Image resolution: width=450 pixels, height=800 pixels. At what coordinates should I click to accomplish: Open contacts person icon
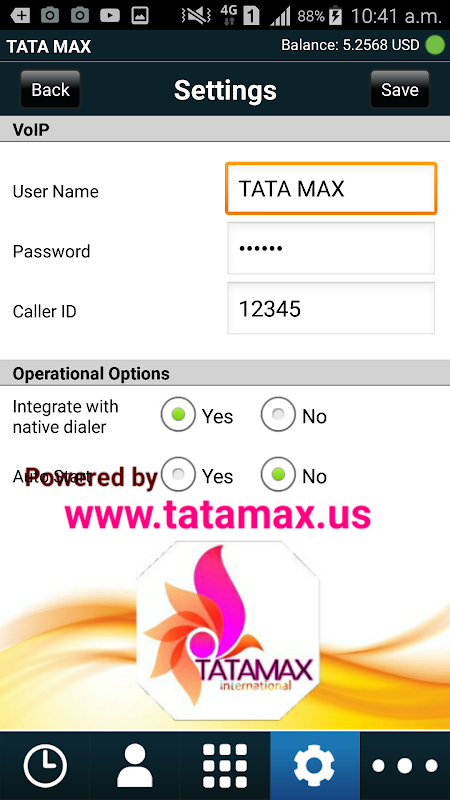[x=135, y=765]
